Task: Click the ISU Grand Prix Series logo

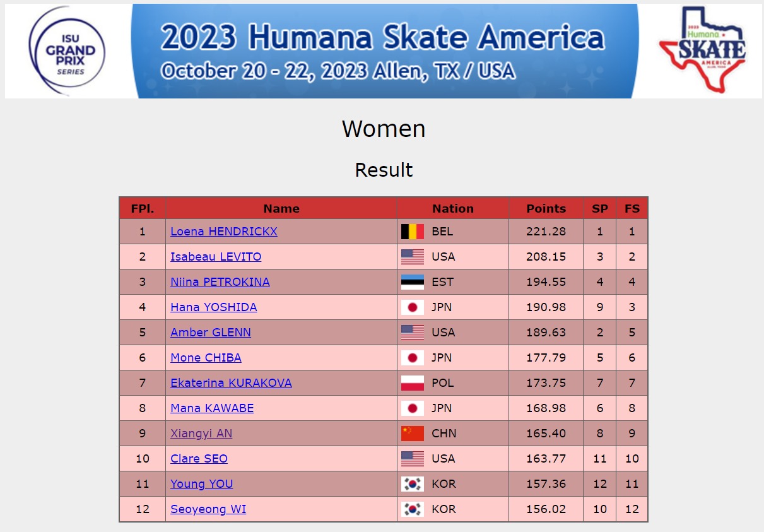Action: (x=67, y=50)
